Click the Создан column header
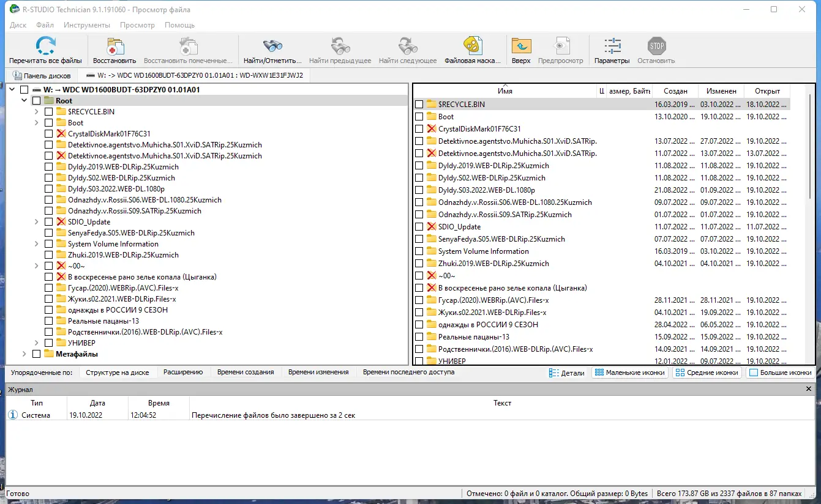This screenshot has height=504, width=821. [675, 91]
